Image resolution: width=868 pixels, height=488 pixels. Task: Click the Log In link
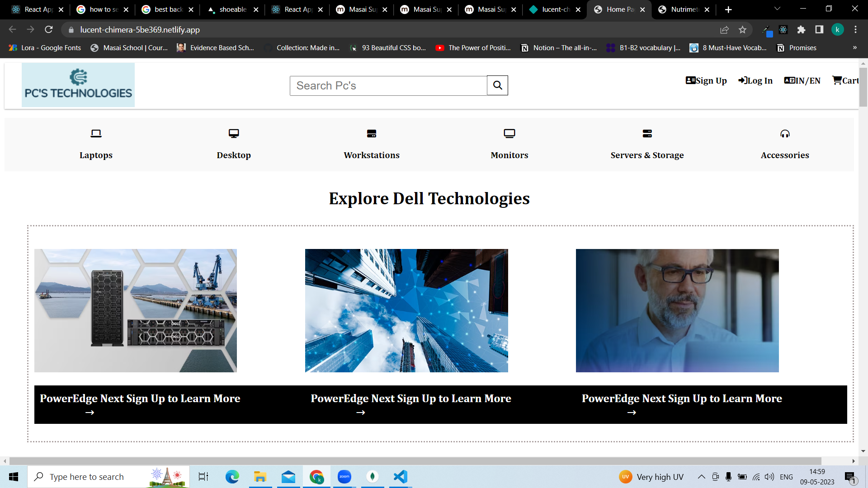coord(755,80)
